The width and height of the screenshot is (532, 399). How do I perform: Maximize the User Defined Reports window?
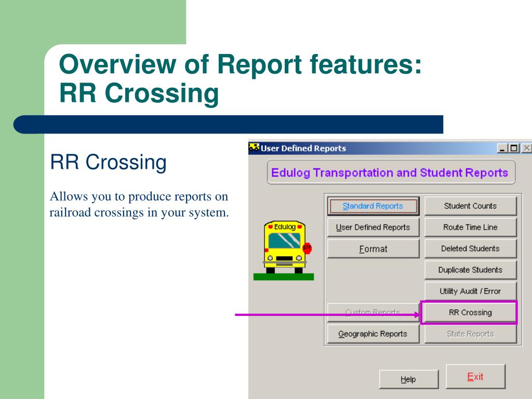(514, 148)
